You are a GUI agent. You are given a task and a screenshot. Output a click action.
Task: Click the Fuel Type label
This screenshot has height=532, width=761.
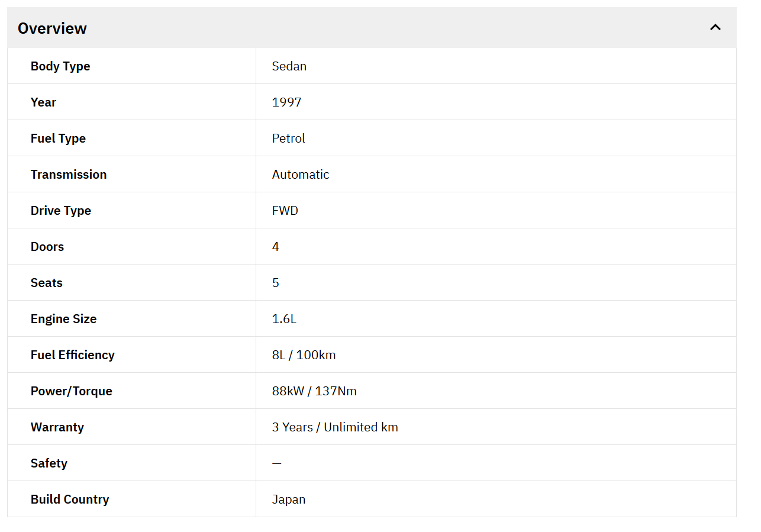(58, 138)
